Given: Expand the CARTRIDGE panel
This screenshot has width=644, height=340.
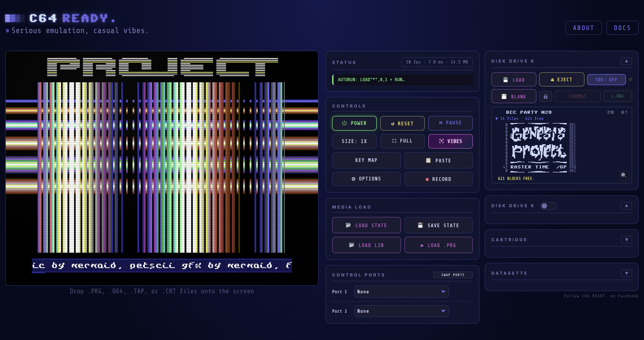Looking at the screenshot, I should click(626, 239).
